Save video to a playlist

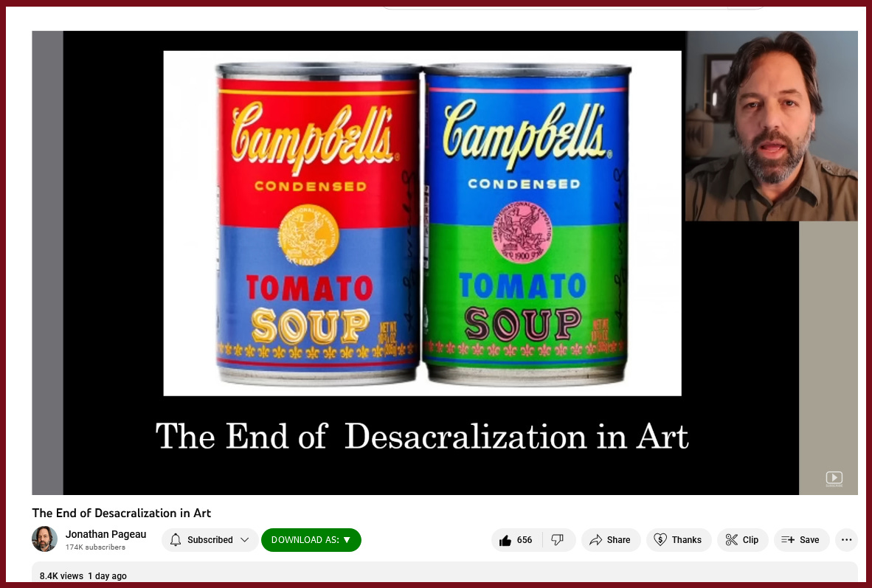coord(801,539)
